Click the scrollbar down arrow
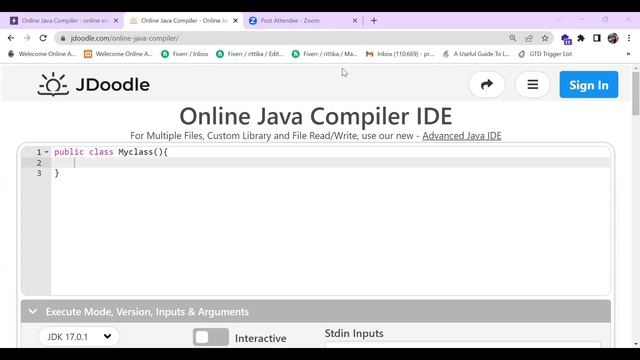 (636, 344)
